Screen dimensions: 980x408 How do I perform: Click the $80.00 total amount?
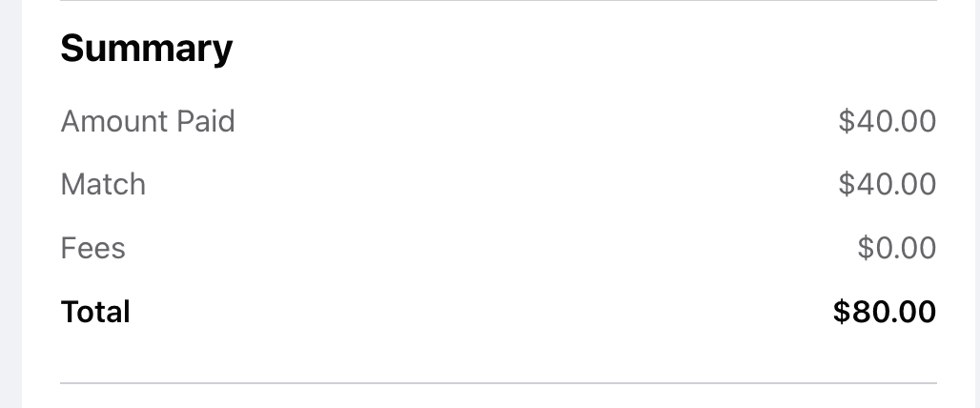pyautogui.click(x=885, y=311)
